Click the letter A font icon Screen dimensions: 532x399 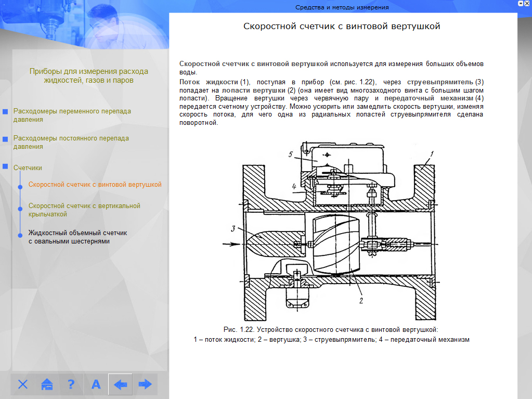tap(96, 384)
